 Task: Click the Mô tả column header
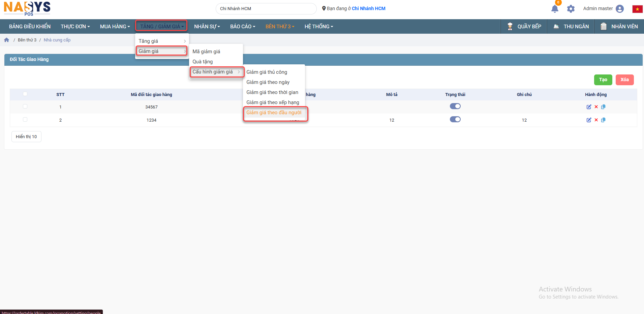pyautogui.click(x=392, y=94)
